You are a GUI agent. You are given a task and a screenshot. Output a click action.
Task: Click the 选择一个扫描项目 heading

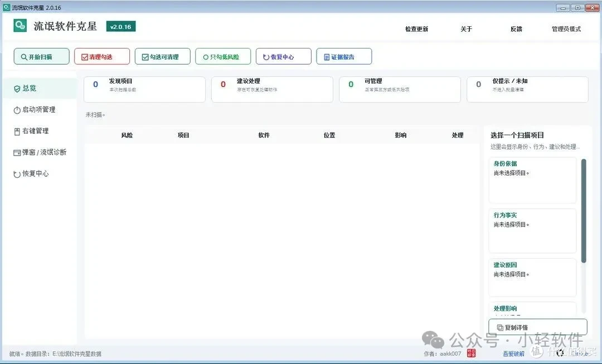(517, 135)
